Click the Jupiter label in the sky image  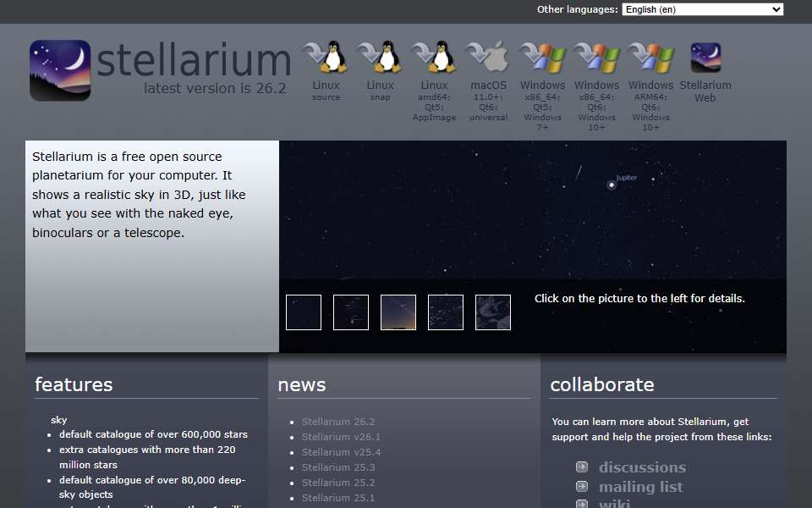click(x=626, y=178)
